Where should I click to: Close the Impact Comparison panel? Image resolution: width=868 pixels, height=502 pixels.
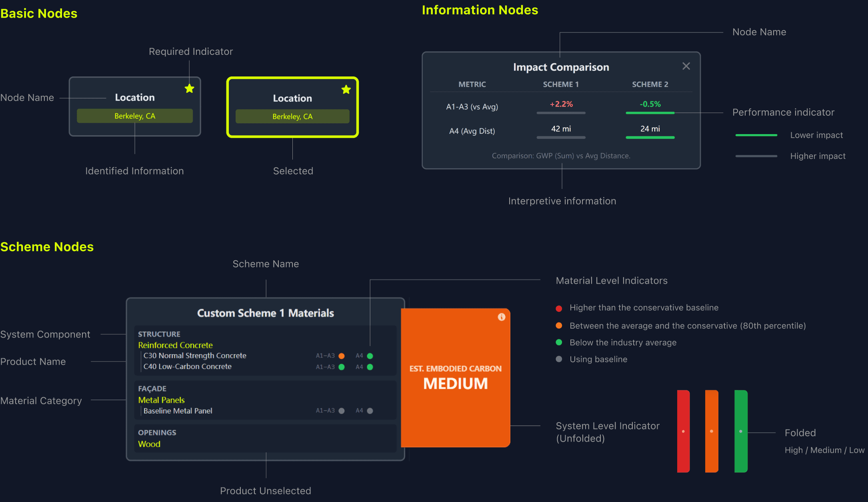[x=686, y=66]
